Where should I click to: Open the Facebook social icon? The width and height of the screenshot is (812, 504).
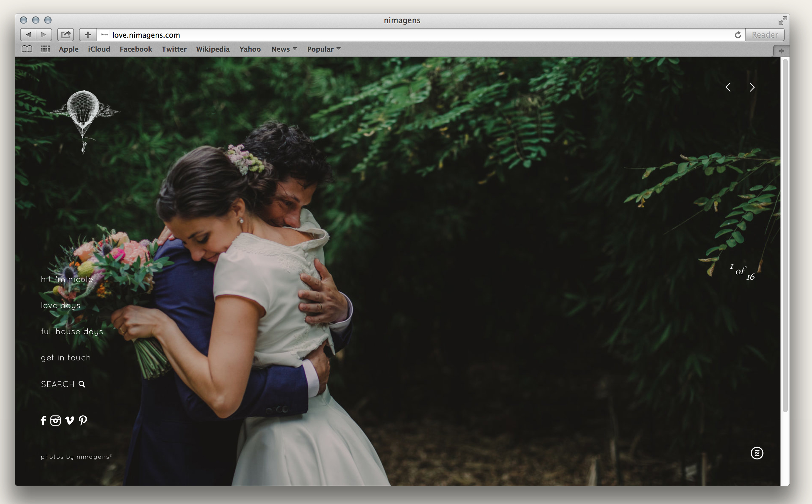click(x=43, y=420)
